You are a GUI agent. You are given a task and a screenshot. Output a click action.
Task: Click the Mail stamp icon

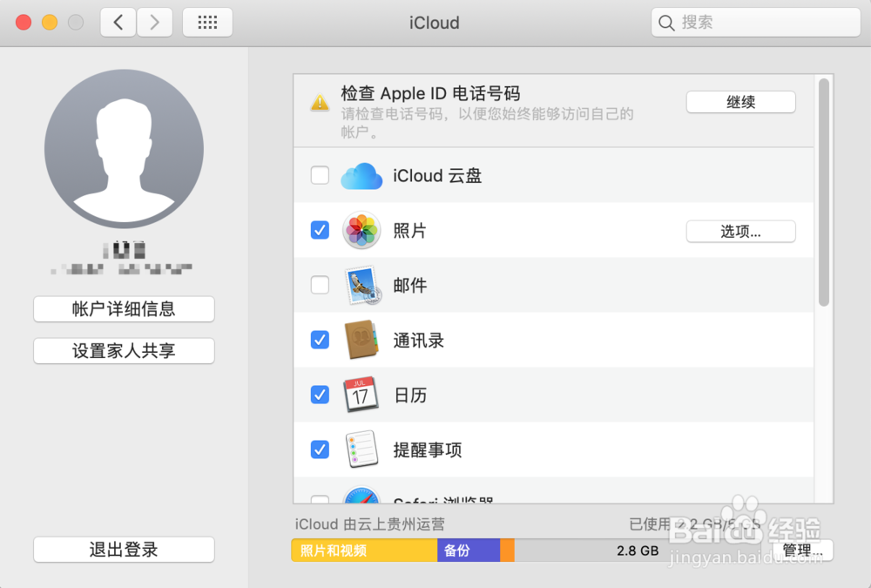363,286
